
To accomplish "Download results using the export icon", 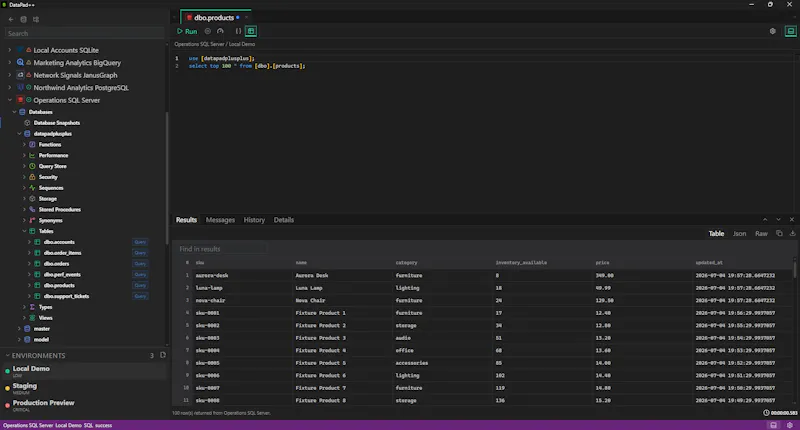I will tap(792, 233).
